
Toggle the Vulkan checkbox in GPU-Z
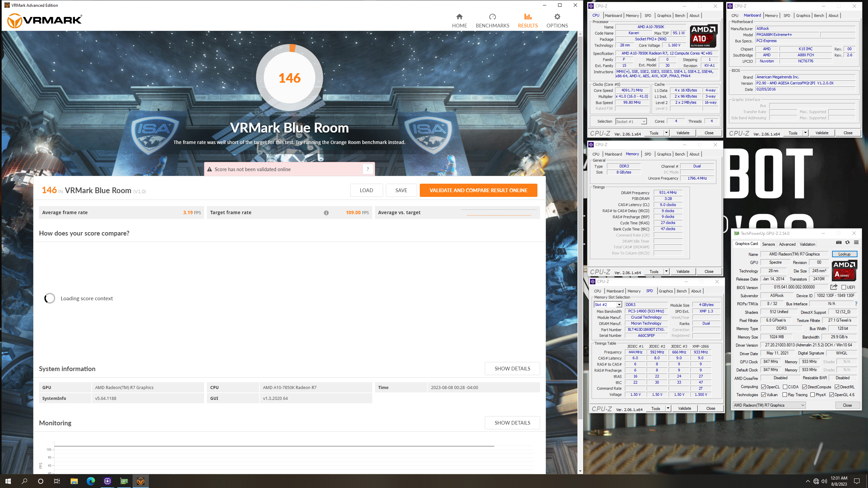click(763, 394)
